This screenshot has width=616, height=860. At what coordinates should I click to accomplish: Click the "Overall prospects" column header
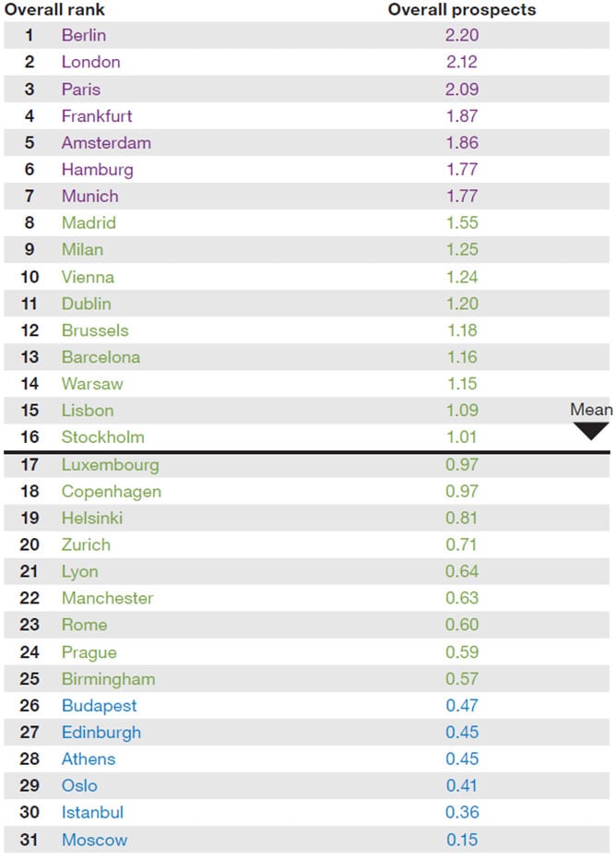461,10
